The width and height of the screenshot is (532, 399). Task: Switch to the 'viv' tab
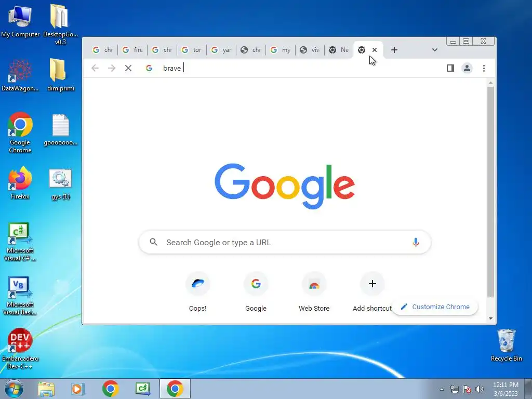[310, 50]
